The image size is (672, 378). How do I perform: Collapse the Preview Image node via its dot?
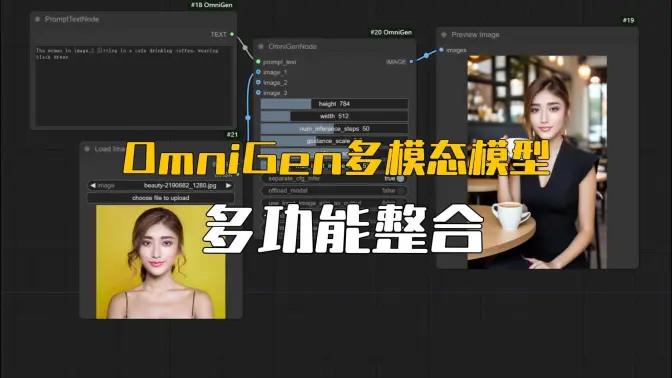point(444,35)
